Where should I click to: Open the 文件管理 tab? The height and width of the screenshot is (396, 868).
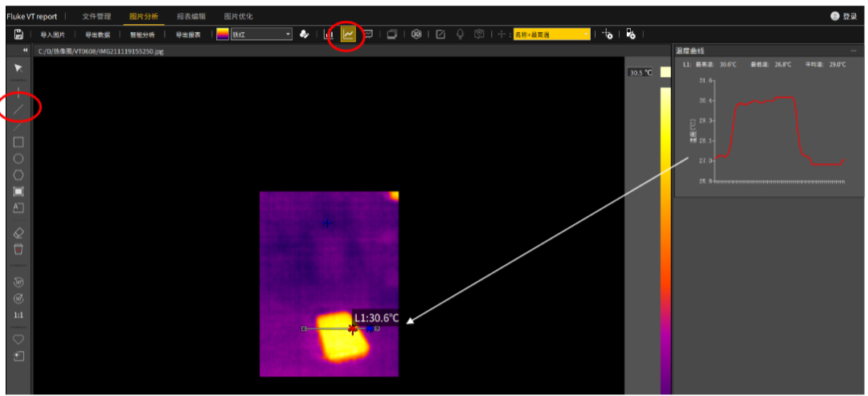click(x=97, y=17)
